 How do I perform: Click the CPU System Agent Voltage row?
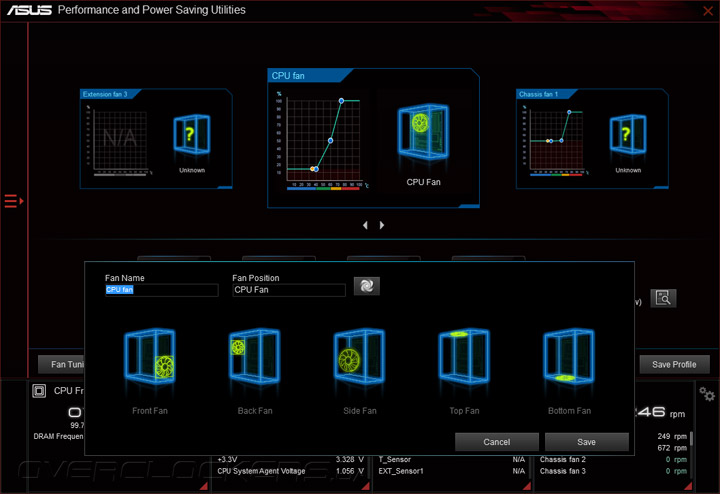tap(291, 471)
